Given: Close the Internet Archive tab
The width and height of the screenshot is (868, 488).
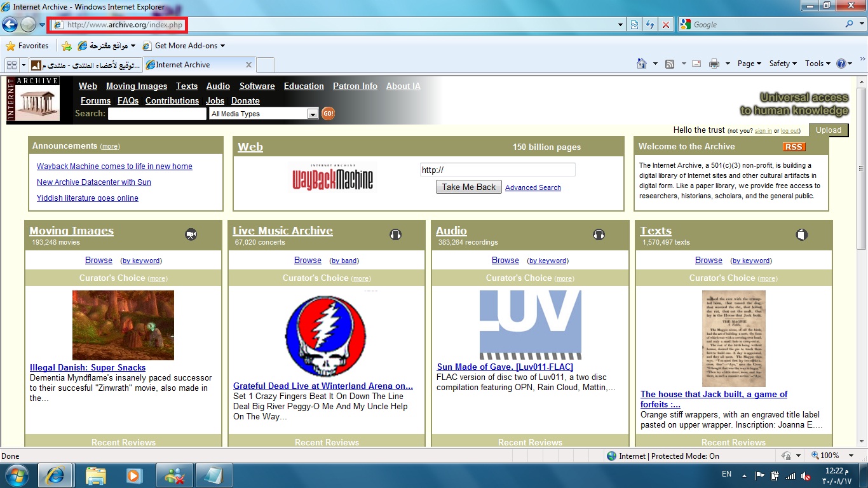Looking at the screenshot, I should click(x=248, y=65).
